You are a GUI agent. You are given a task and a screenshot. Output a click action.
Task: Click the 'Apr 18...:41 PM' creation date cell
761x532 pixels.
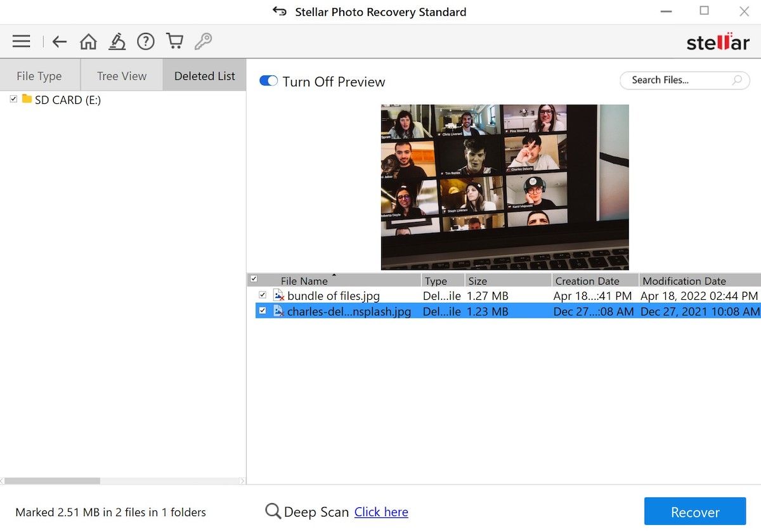[x=592, y=295]
